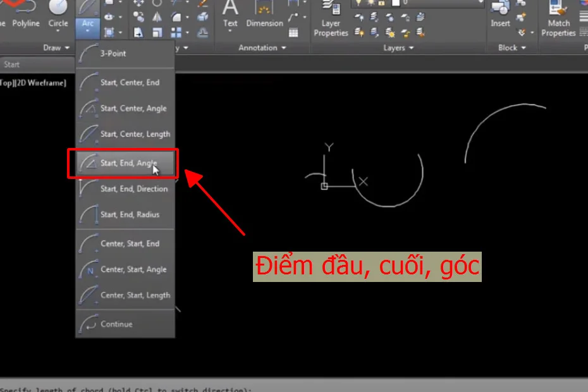
Task: Toggle layer 0 freeze sun icon
Action: [x=371, y=3]
